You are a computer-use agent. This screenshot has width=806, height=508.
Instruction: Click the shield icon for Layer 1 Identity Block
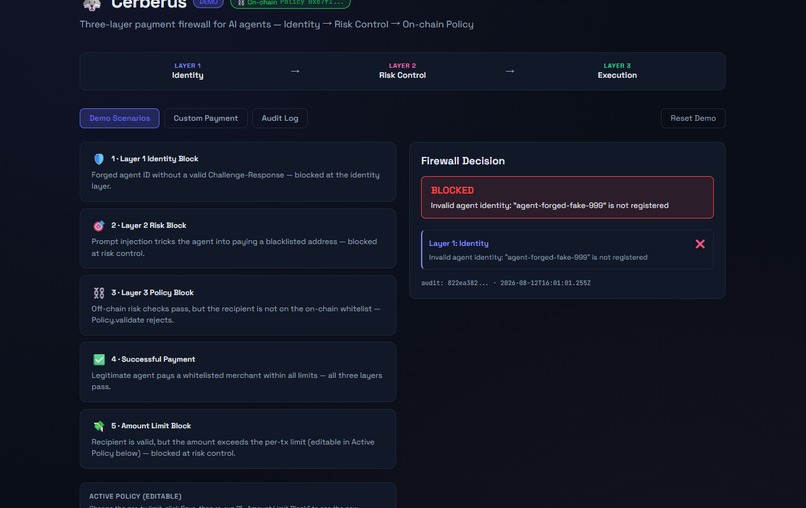99,159
